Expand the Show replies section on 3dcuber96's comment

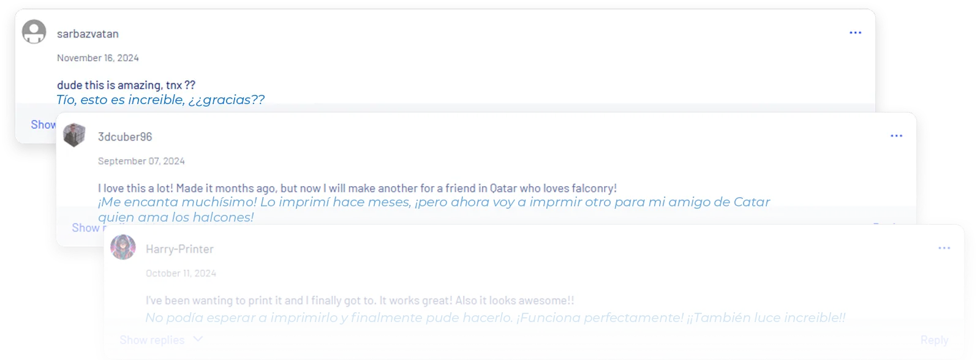pos(87,228)
